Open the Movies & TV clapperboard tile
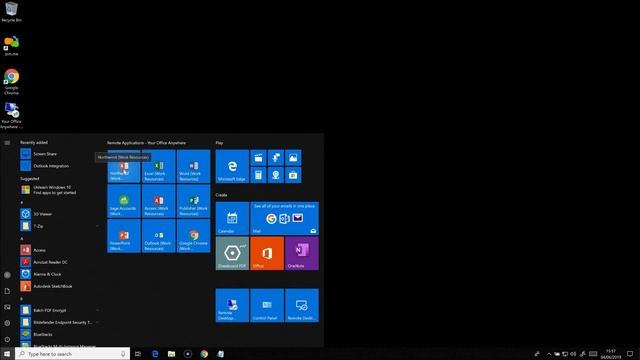This screenshot has width=640, height=360. click(258, 158)
